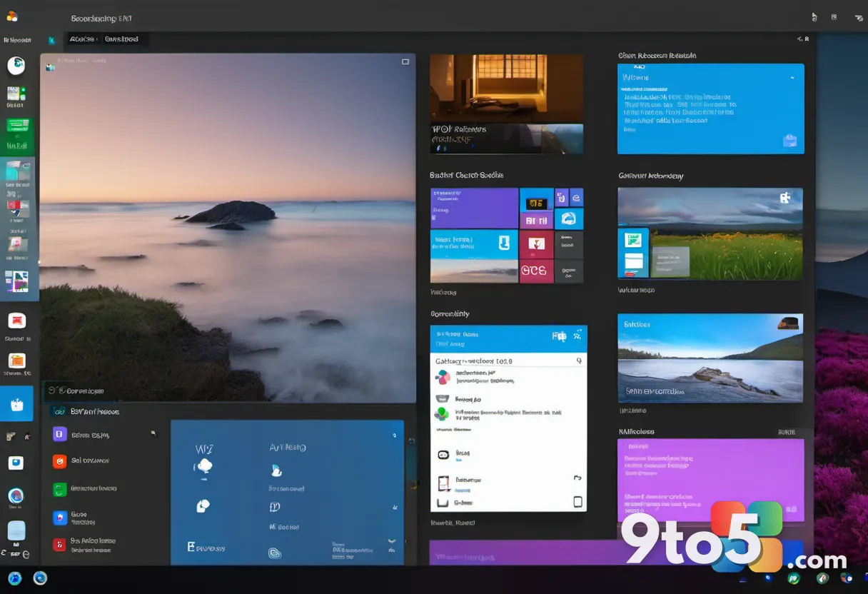The height and width of the screenshot is (594, 868).
Task: Open the round white-and-teal avatar icon in the sidebar
Action: point(16,66)
